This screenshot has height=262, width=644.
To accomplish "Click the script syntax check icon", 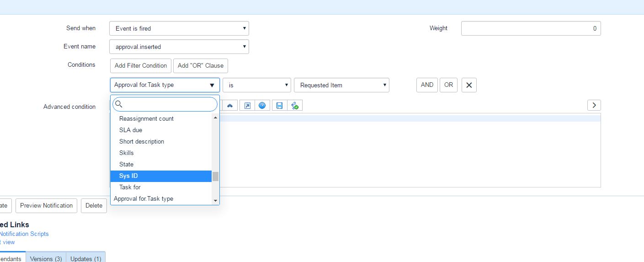I will pos(295,106).
